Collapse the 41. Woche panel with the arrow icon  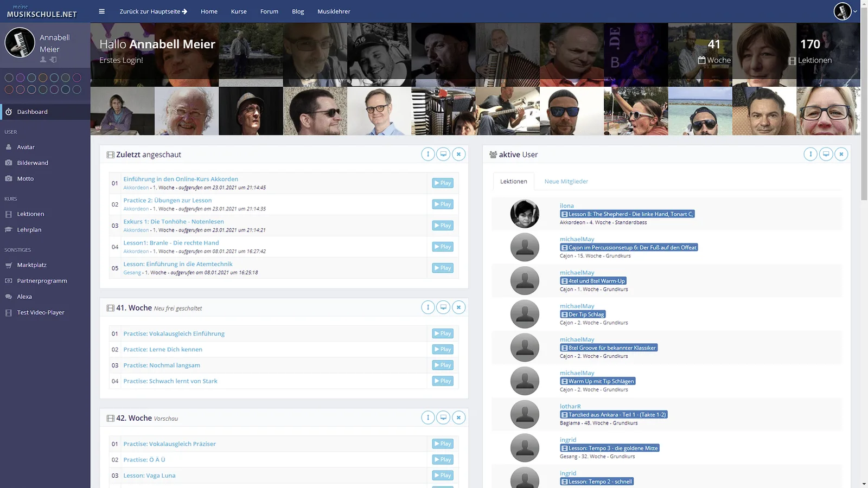click(428, 307)
